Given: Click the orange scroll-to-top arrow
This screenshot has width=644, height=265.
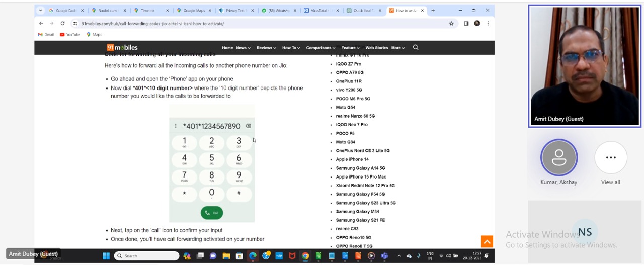Looking at the screenshot, I should 487,241.
